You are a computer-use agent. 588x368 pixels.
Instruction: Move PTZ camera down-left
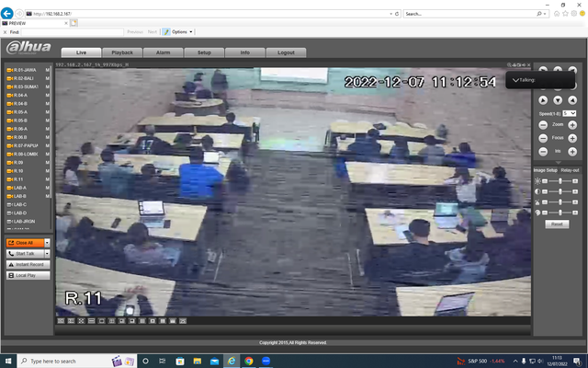point(543,100)
